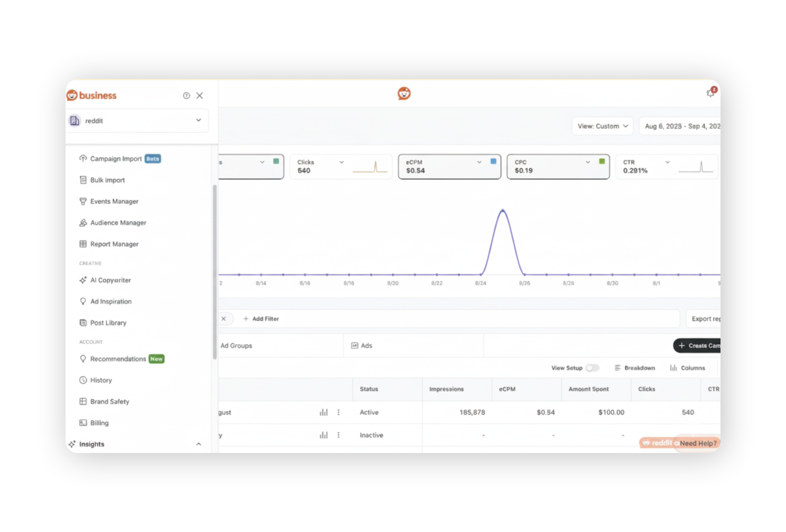Screen dimensions: 786x532
Task: Open the Columns settings button
Action: [688, 368]
